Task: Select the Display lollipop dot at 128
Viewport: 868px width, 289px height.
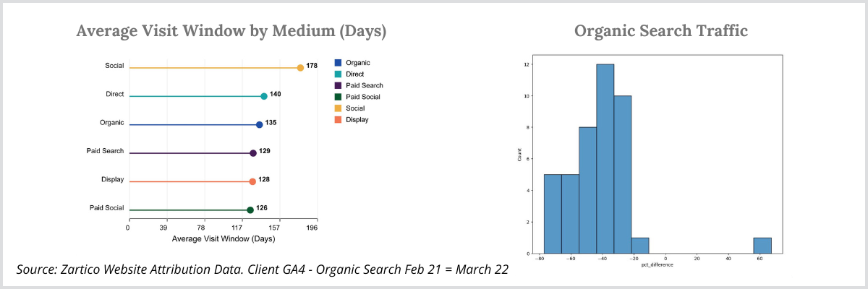Action: click(252, 182)
